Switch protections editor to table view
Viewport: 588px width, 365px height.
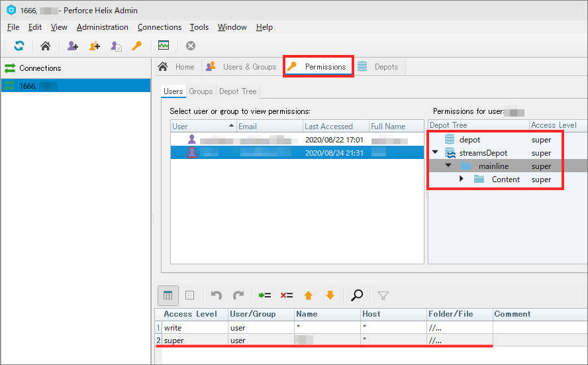click(168, 295)
